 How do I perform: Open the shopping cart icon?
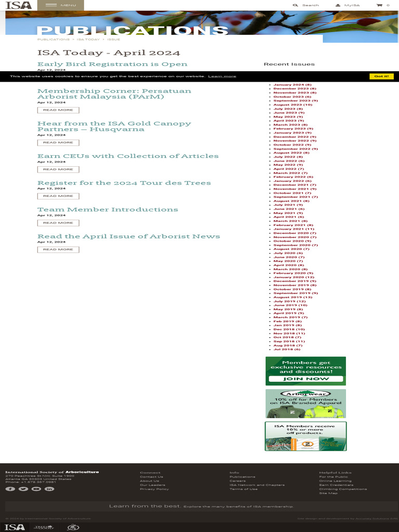[379, 5]
